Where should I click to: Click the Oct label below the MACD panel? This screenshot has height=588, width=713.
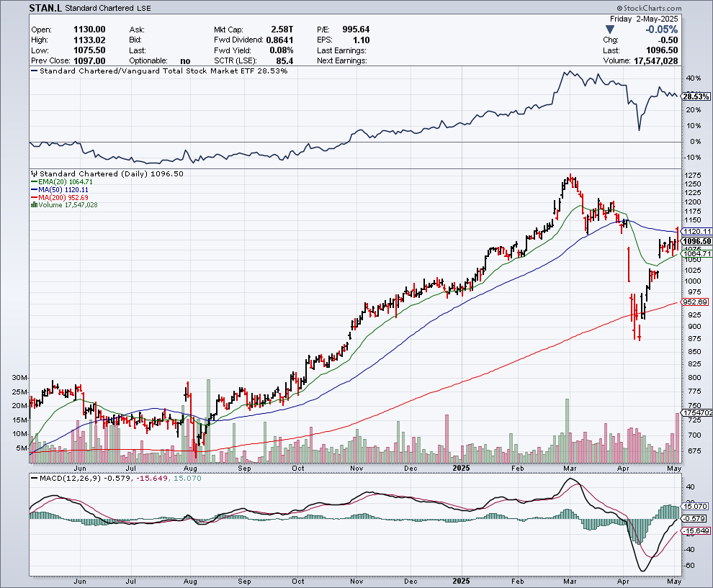298,582
